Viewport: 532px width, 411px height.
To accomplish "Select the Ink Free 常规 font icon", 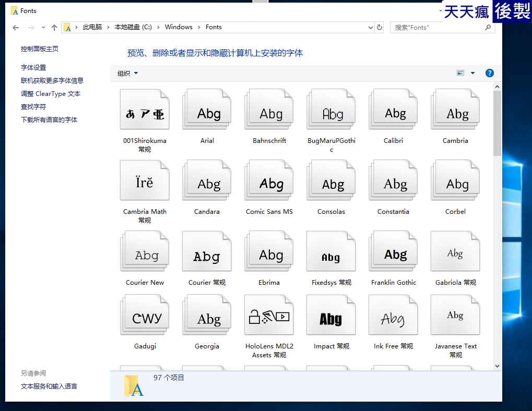I will tap(393, 315).
